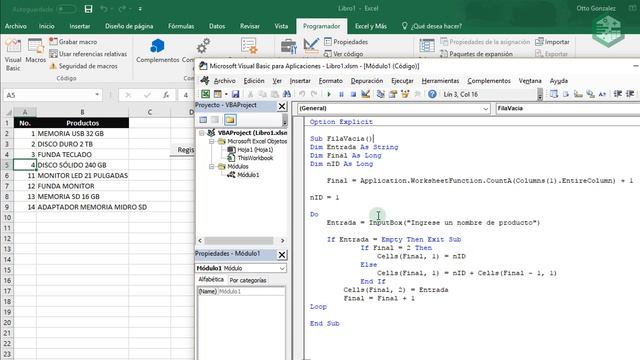Click Toggle Folders icon in Project panel
The width and height of the screenshot is (640, 360).
coord(230,120)
